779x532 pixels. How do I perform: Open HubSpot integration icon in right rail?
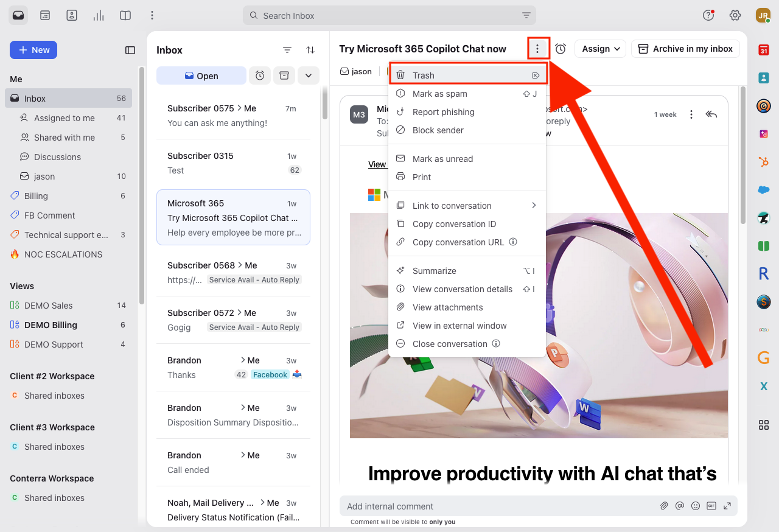[763, 162]
